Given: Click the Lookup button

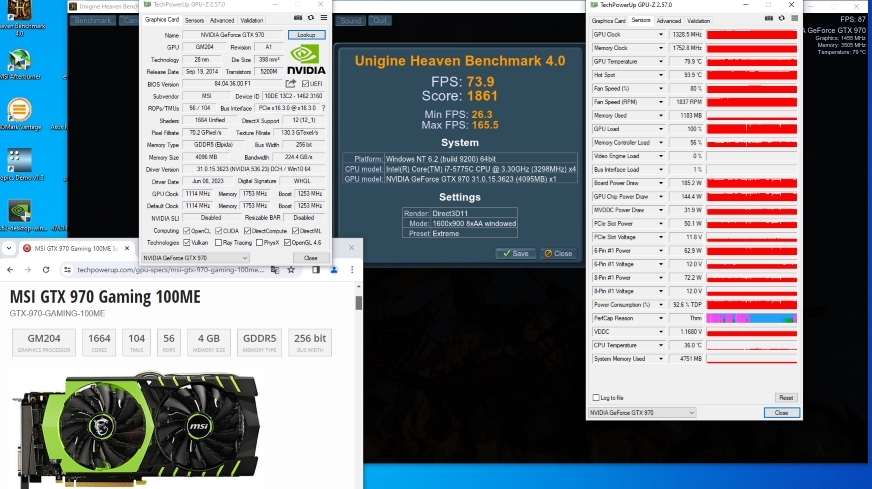Looking at the screenshot, I should 306,34.
